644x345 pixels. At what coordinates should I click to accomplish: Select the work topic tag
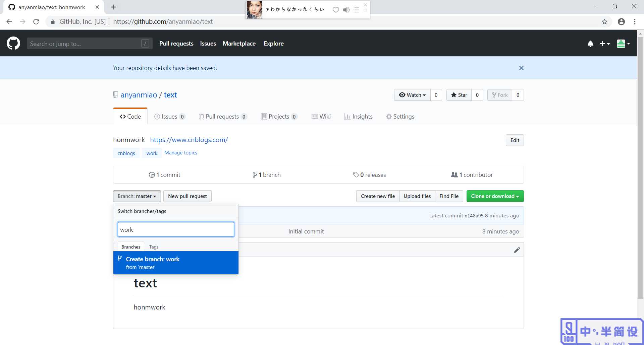point(152,153)
